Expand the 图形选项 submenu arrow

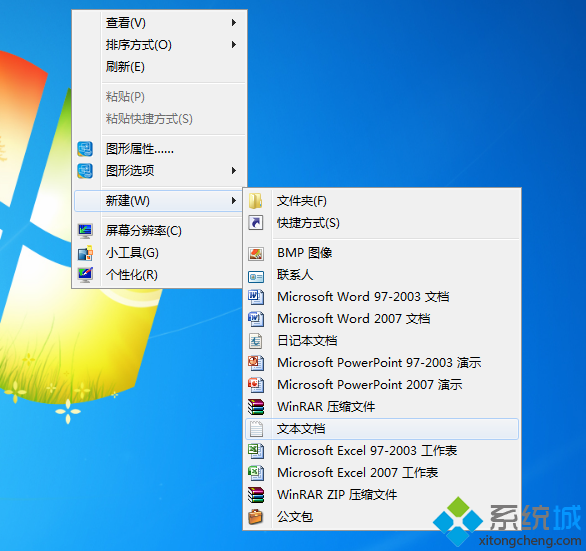(234, 171)
